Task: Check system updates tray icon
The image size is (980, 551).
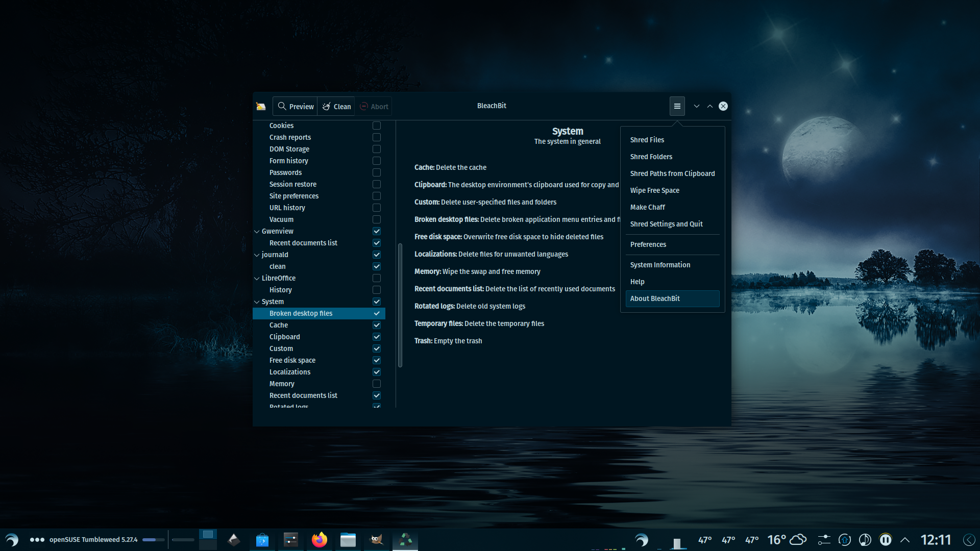Action: click(845, 540)
